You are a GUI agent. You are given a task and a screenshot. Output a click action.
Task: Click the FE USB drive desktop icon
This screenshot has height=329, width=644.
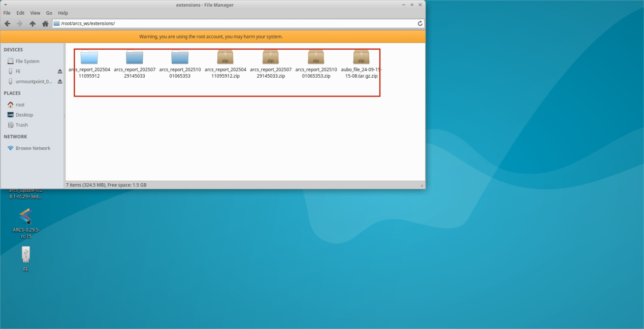[25, 254]
